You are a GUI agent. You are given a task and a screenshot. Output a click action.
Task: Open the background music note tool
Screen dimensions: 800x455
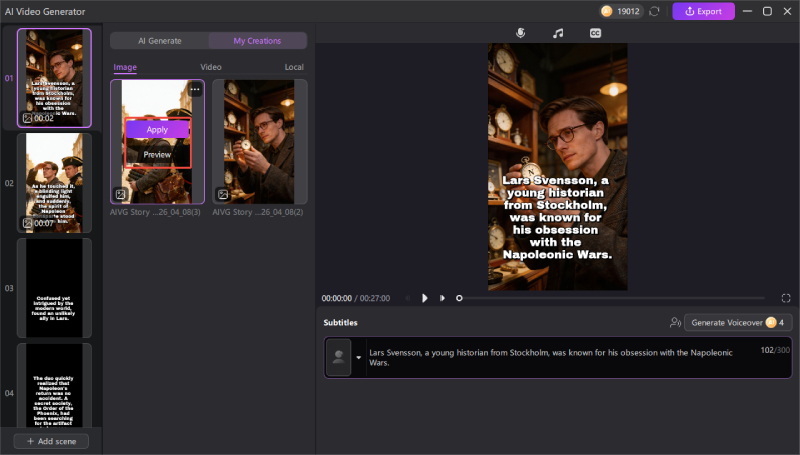[558, 33]
